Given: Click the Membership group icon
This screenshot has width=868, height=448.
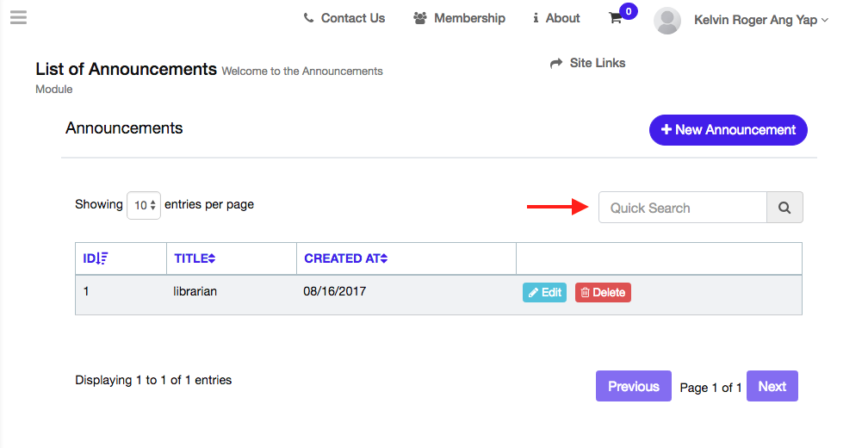Looking at the screenshot, I should 420,18.
